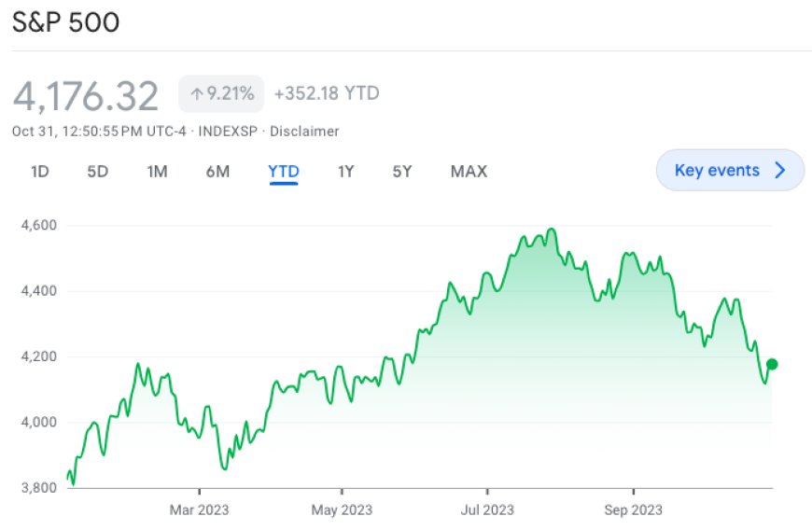Click the Sep 2023 axis label
This screenshot has width=812, height=530.
pyautogui.click(x=634, y=510)
